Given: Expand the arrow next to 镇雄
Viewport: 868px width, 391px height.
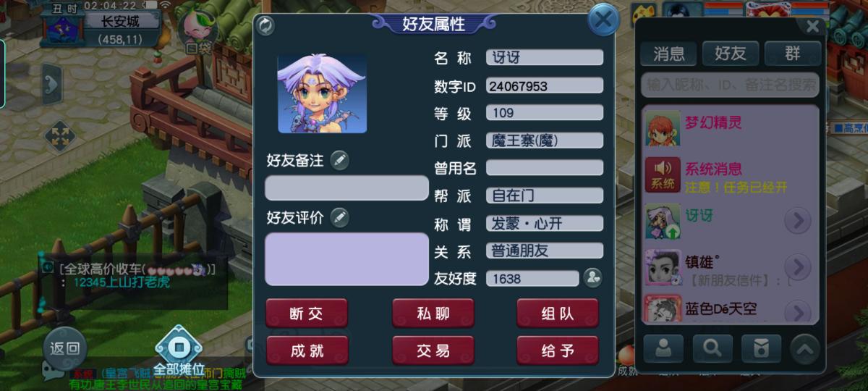Looking at the screenshot, I should coord(798,266).
